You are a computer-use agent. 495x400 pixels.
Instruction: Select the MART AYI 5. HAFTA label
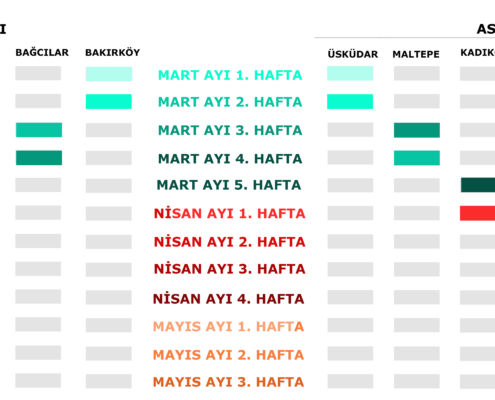[x=229, y=185]
